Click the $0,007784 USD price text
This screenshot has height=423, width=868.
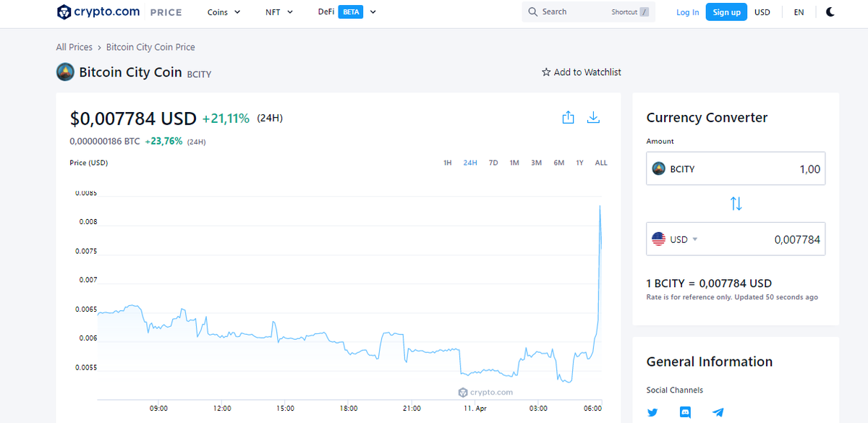point(133,118)
